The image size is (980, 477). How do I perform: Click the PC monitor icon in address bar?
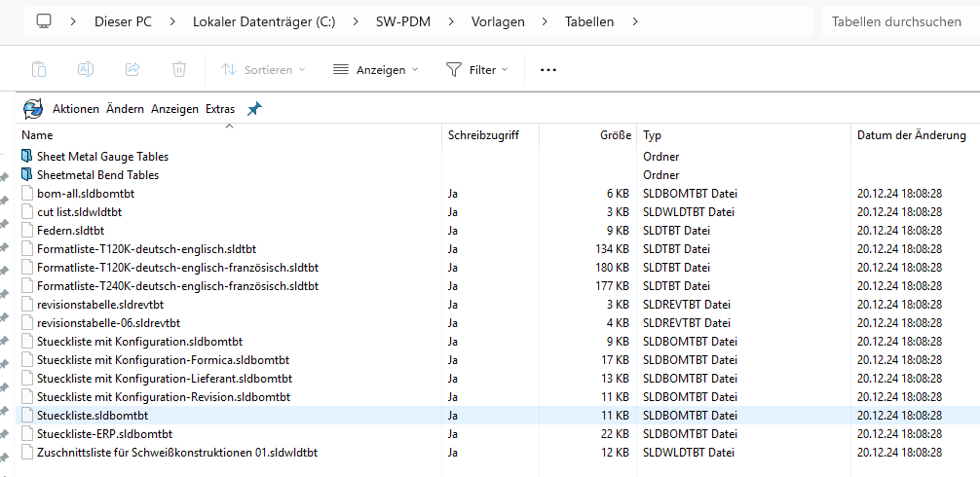point(44,20)
